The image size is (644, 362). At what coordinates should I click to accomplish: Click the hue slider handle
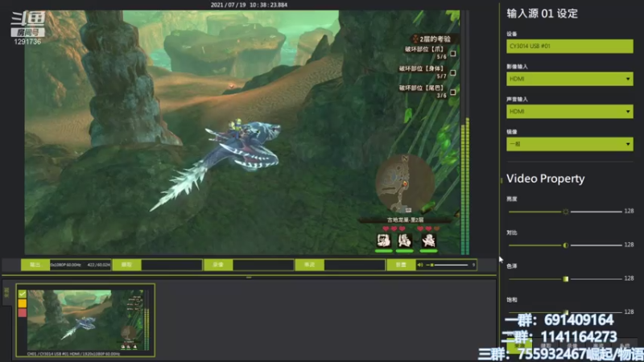[x=566, y=278]
